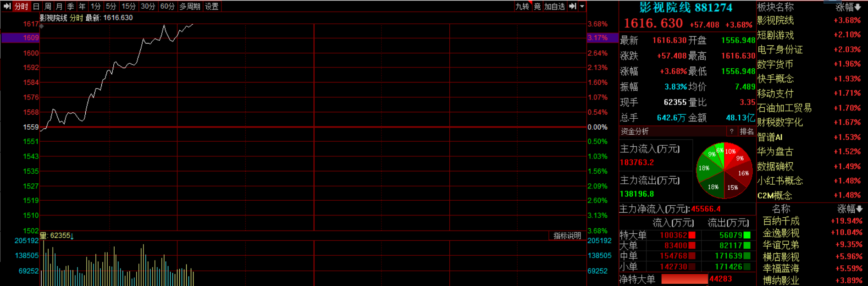Switch to the 日 daily chart tab
Image resolution: width=868 pixels, height=286 pixels.
point(36,6)
